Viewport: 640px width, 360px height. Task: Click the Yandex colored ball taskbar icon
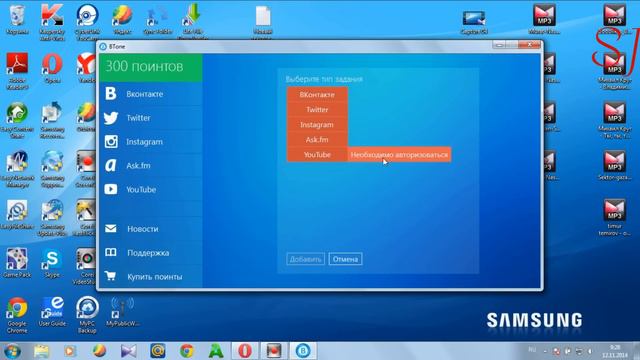point(99,351)
